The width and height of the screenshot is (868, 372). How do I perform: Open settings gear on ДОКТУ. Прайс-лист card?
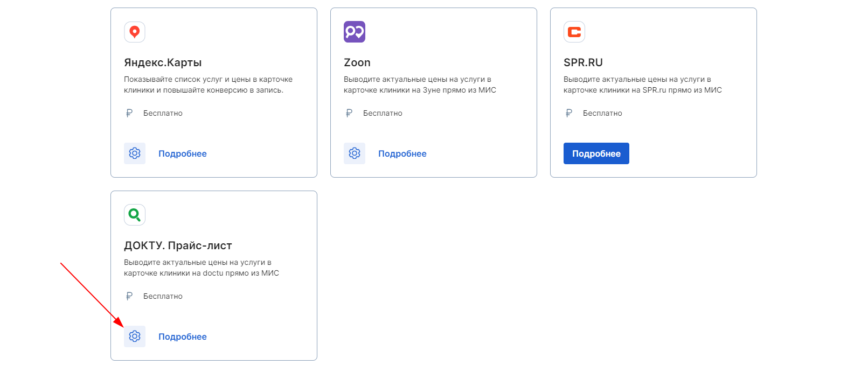pyautogui.click(x=135, y=336)
